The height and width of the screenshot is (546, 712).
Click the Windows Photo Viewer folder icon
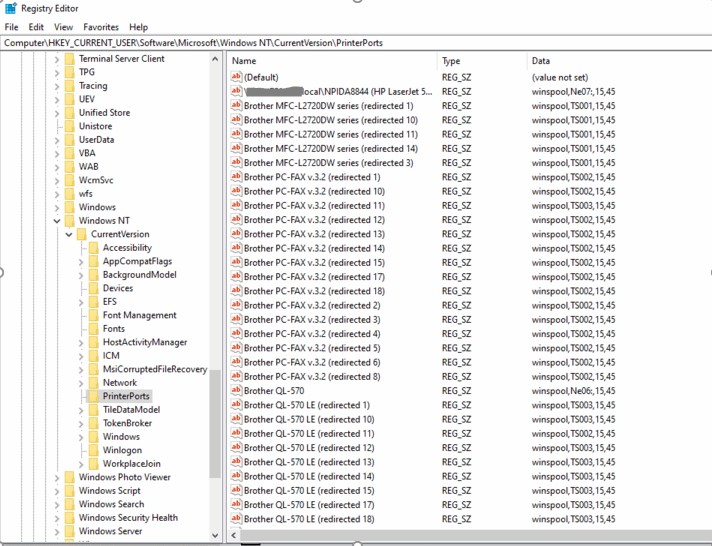tap(69, 478)
